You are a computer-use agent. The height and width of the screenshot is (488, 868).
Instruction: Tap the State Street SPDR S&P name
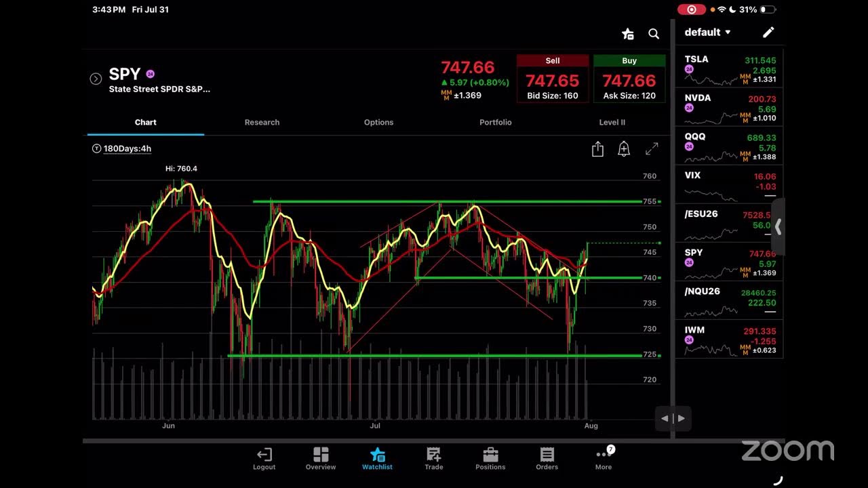[x=159, y=89]
